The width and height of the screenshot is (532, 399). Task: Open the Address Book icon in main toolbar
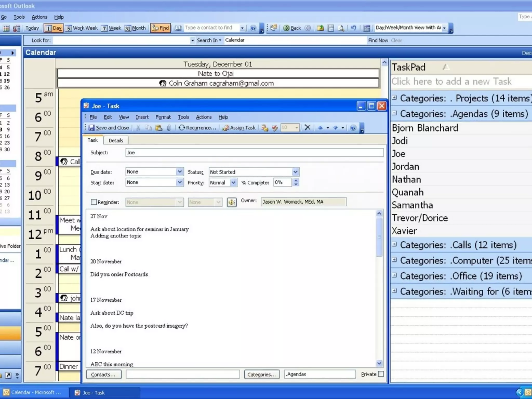tap(178, 28)
